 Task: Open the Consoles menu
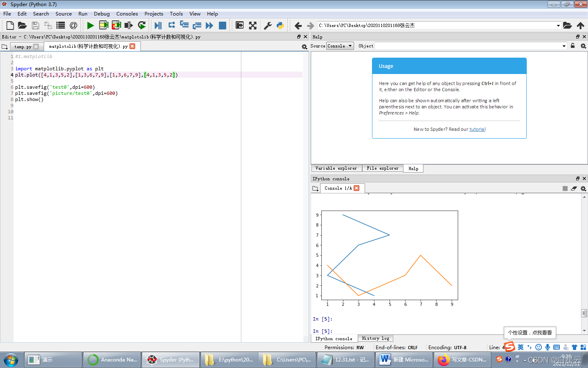click(x=127, y=13)
